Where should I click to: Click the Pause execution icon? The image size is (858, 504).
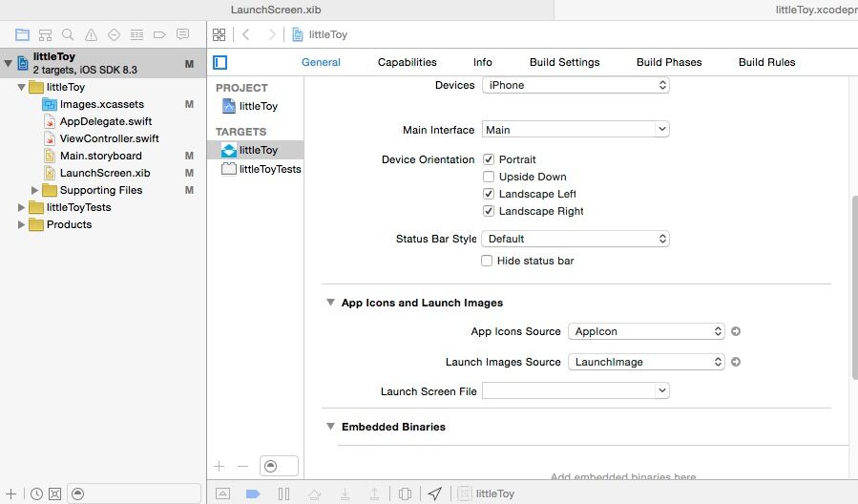coord(283,493)
